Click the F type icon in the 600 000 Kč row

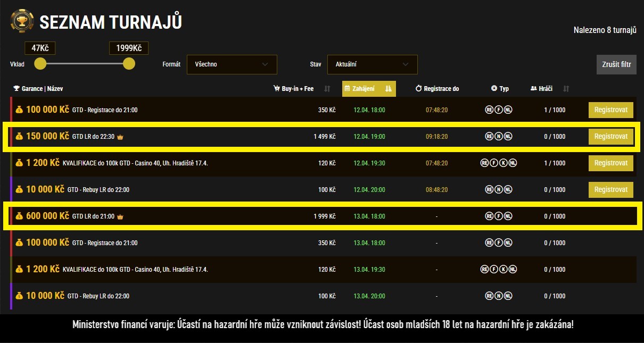coord(499,216)
